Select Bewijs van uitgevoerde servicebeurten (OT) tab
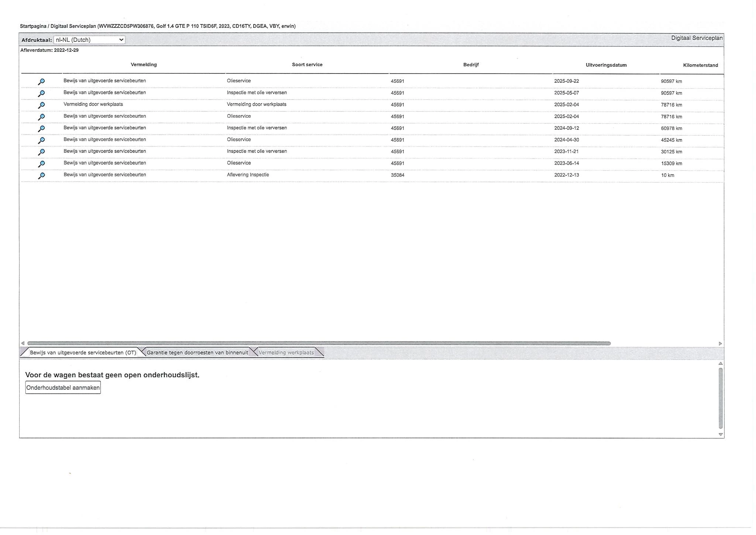This screenshot has width=756, height=535. pyautogui.click(x=83, y=352)
